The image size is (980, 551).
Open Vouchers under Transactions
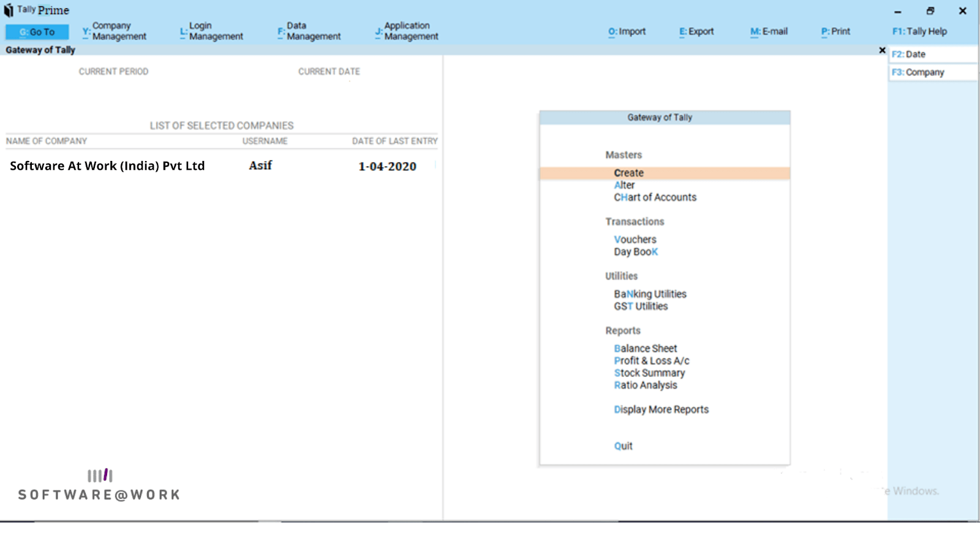pyautogui.click(x=635, y=239)
